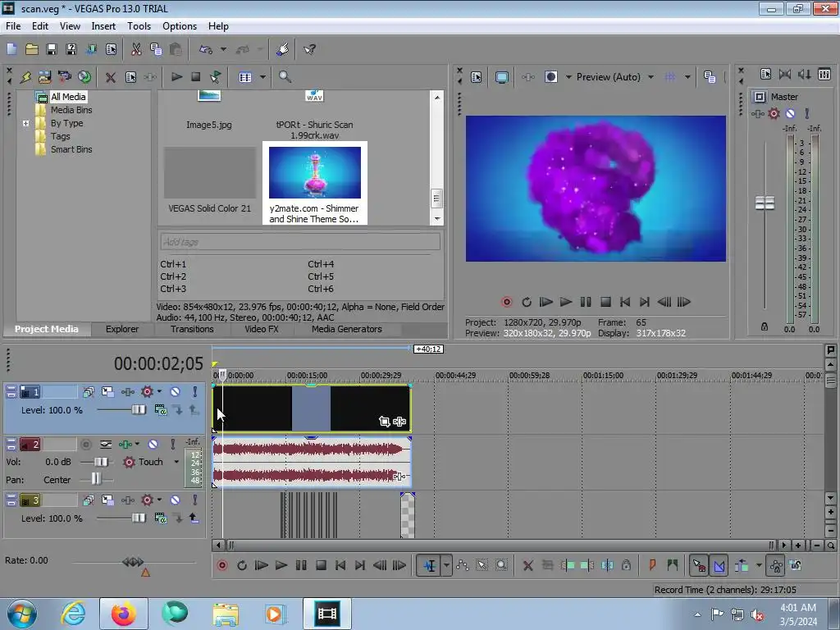
Task: Toggle Automatic Crossfades in timeline toolbar
Action: coord(719,565)
